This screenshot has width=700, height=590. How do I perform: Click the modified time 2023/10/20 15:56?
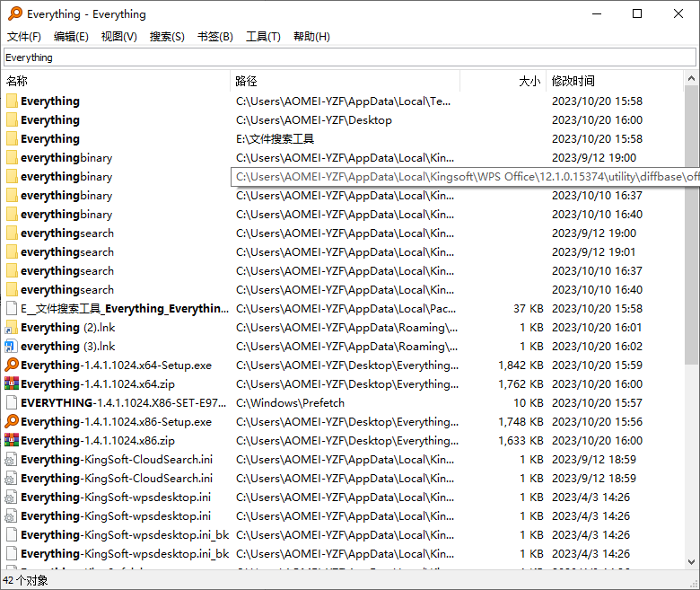[x=597, y=421]
